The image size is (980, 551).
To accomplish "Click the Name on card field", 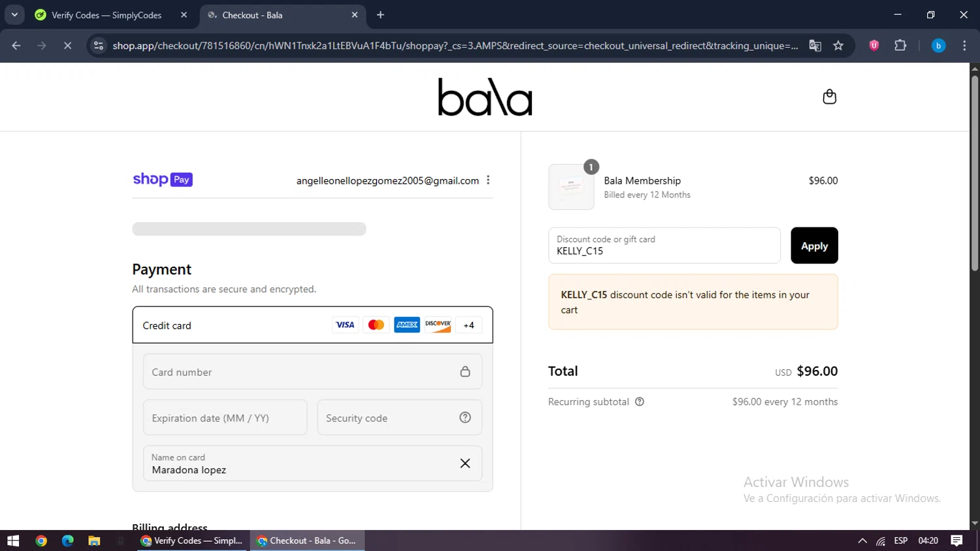I will tap(312, 463).
